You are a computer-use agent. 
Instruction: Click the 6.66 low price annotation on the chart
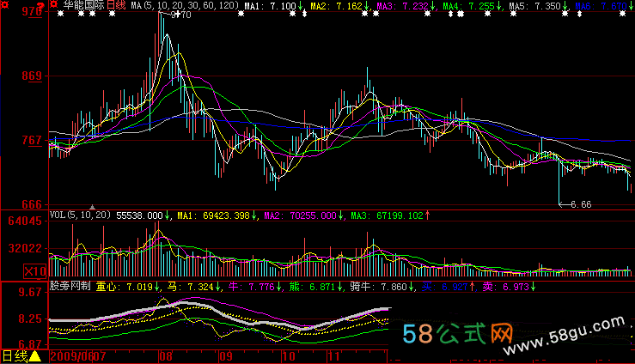pos(581,204)
